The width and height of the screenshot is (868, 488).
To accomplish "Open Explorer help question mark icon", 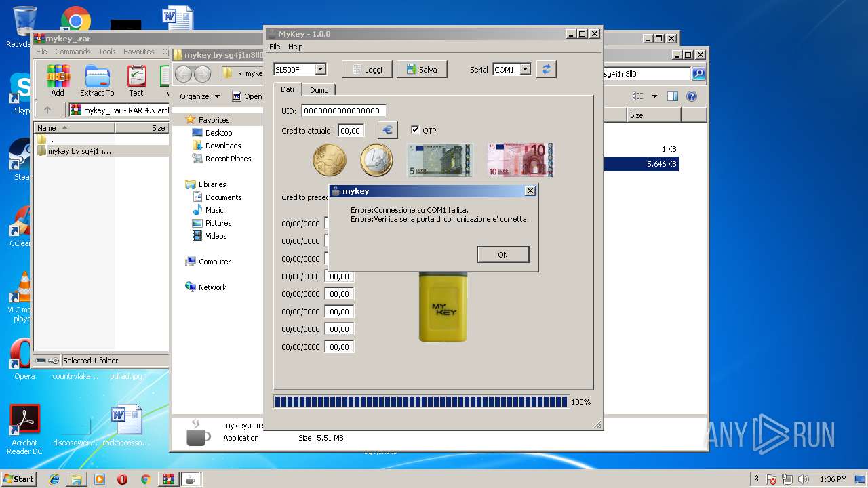I will pos(691,96).
